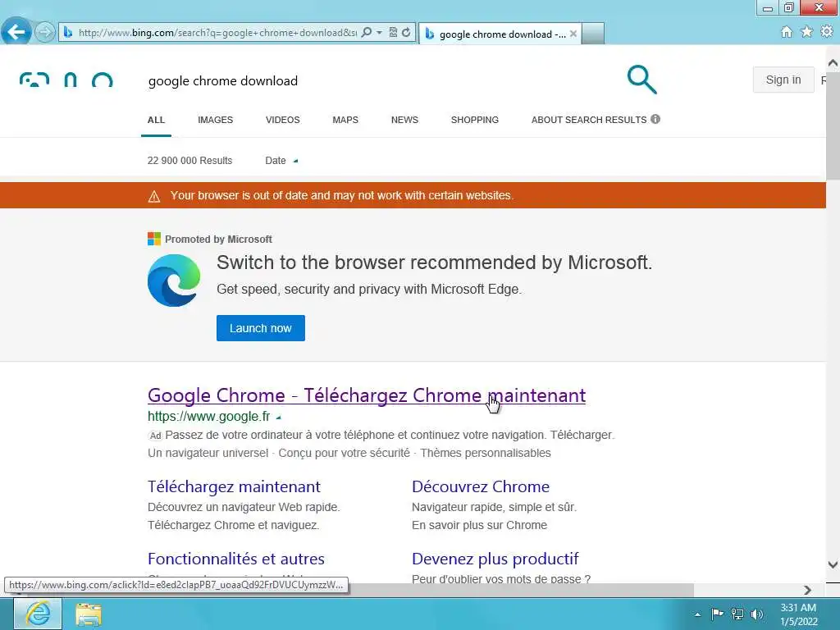840x630 pixels.
Task: Show hidden system tray icons arrow
Action: 697,614
